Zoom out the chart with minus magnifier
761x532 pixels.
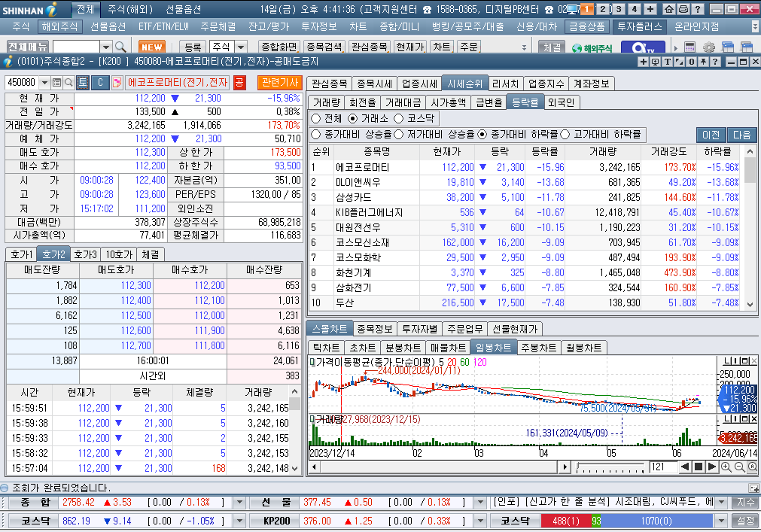pos(739,467)
